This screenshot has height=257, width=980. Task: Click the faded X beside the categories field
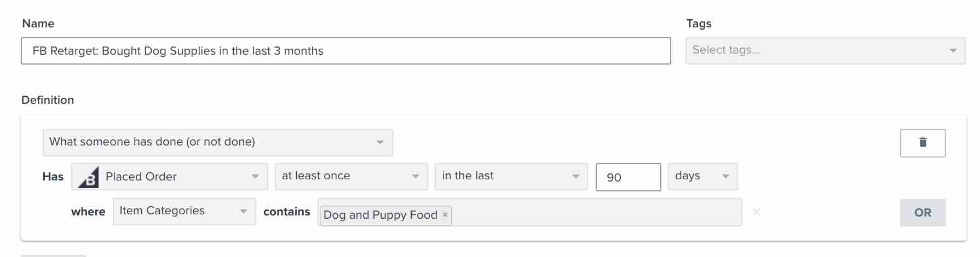click(757, 212)
